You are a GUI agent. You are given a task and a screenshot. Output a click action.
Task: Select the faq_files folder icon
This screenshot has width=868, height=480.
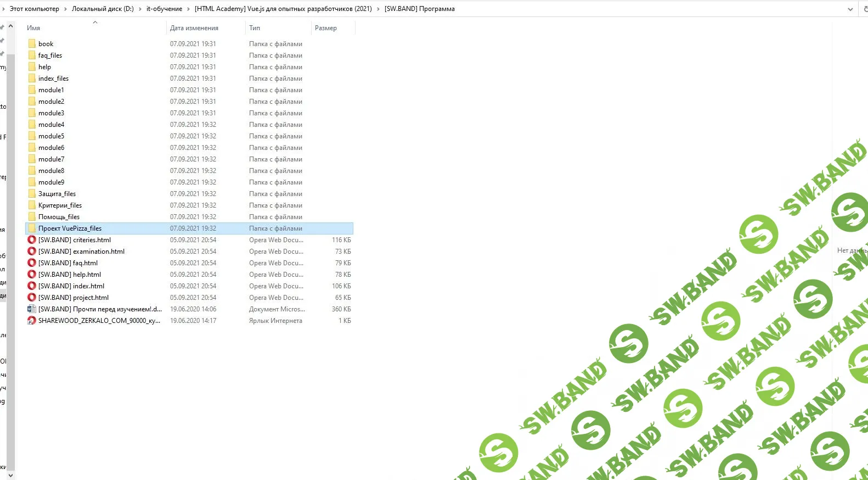click(x=32, y=55)
